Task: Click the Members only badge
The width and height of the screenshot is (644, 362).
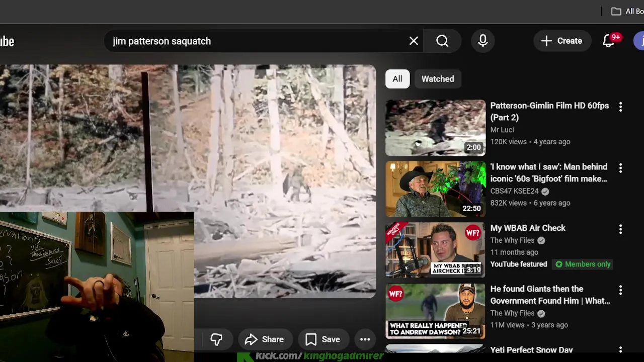Action: tap(583, 264)
